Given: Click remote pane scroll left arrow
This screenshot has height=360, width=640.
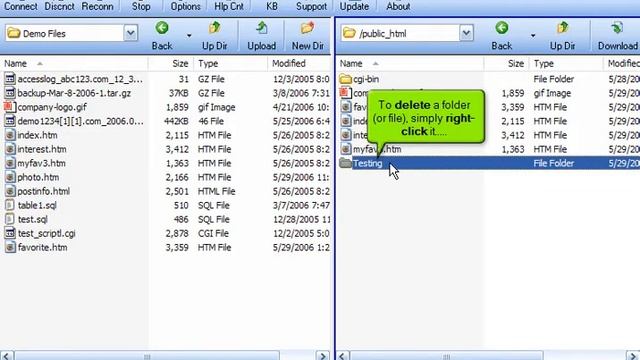Looking at the screenshot, I should click(343, 356).
